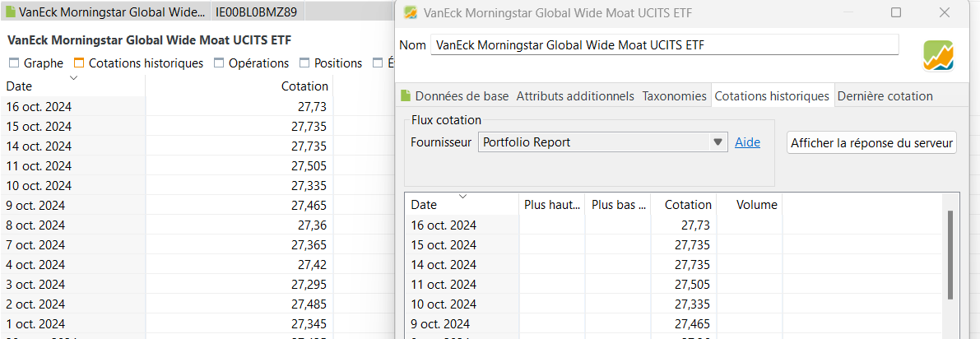Screen dimensions: 980x339
Task: Sort by Date column in dialog table
Action: click(x=462, y=204)
